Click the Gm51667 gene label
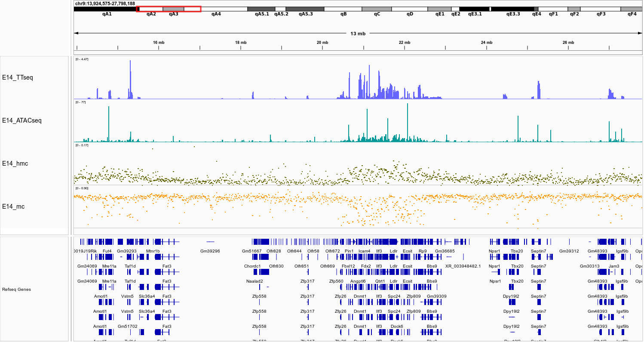Screen dimensions: 644x342 click(251, 251)
